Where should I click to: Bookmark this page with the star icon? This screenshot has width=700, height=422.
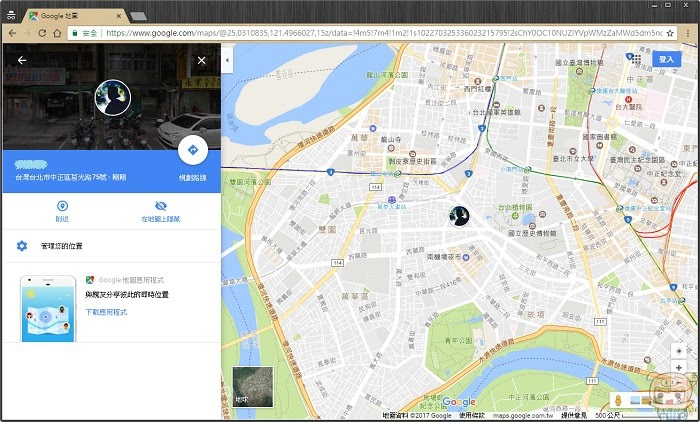point(670,33)
